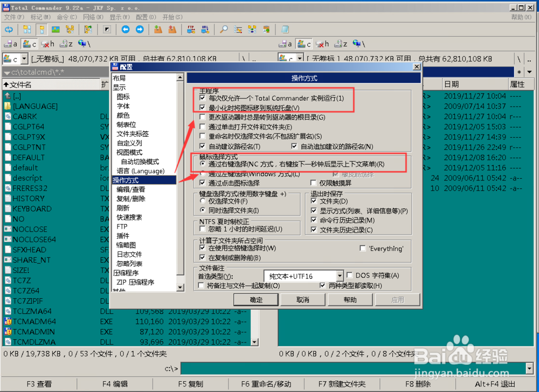Toggle DOS 字符集(A) checkbox
Image resolution: width=539 pixels, height=392 pixels.
(350, 275)
